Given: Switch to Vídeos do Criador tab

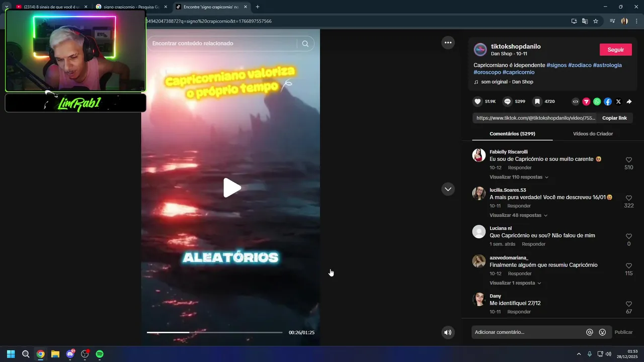Looking at the screenshot, I should pyautogui.click(x=593, y=134).
